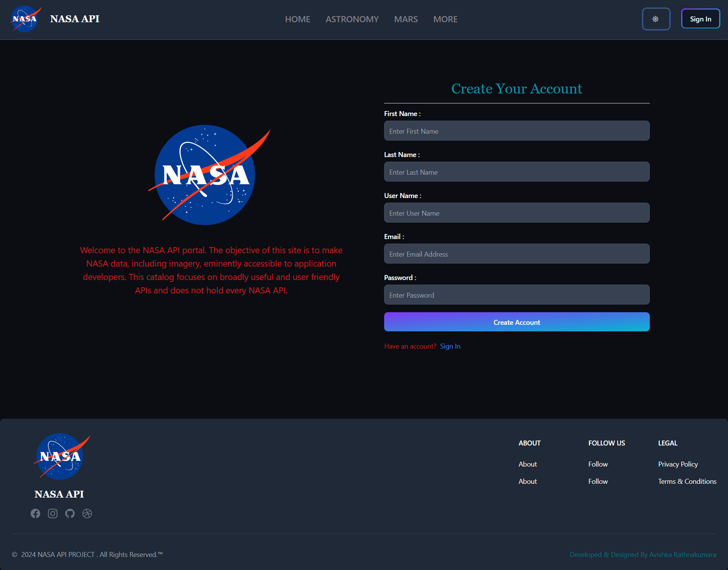Viewport: 728px width, 570px height.
Task: Click the Sign In link below the form
Action: pyautogui.click(x=450, y=346)
